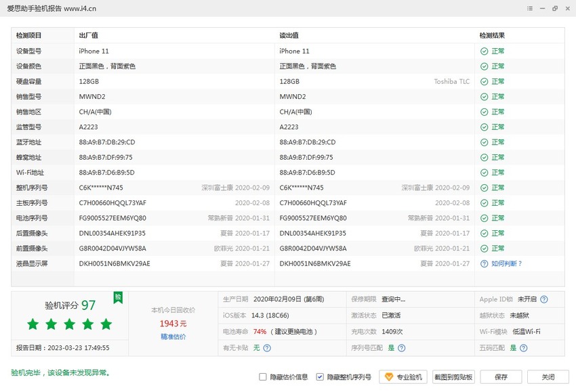The image size is (576, 392).
Task: Click the Toshiba TLC label
Action: (x=452, y=81)
